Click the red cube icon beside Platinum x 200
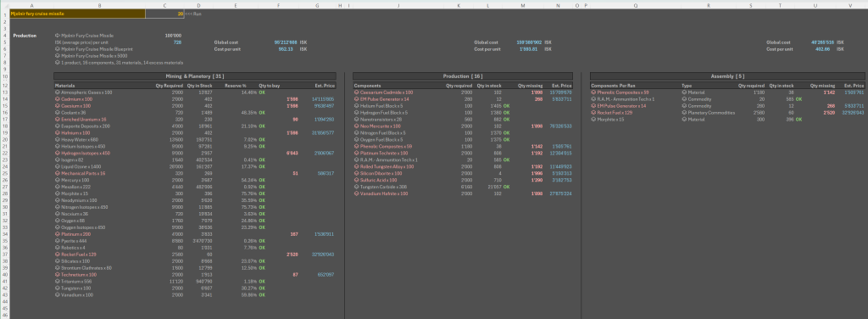This screenshot has height=319, width=868. [x=58, y=234]
